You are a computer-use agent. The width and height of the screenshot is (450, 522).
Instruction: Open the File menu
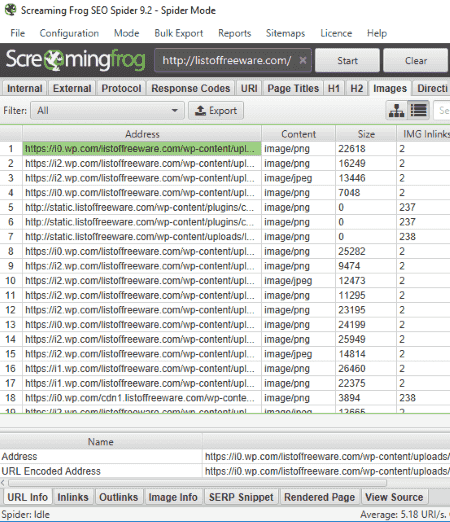pos(17,33)
